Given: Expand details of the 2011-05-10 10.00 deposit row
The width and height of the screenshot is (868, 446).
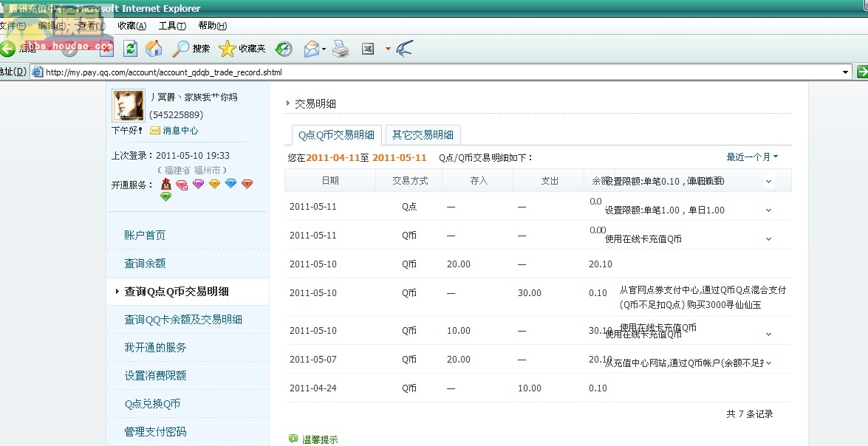Looking at the screenshot, I should 768,334.
